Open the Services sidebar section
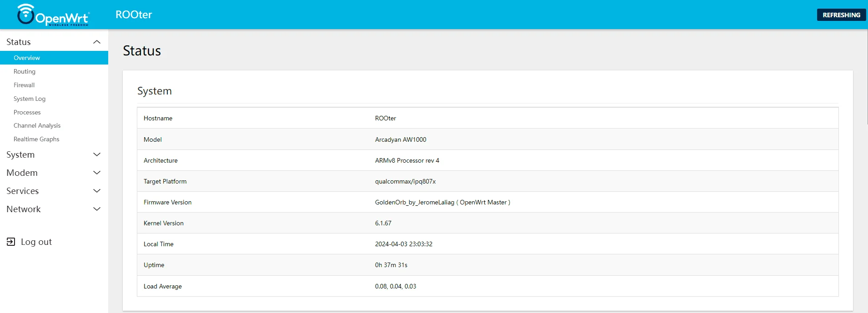Viewport: 868px width, 313px height. pos(23,191)
